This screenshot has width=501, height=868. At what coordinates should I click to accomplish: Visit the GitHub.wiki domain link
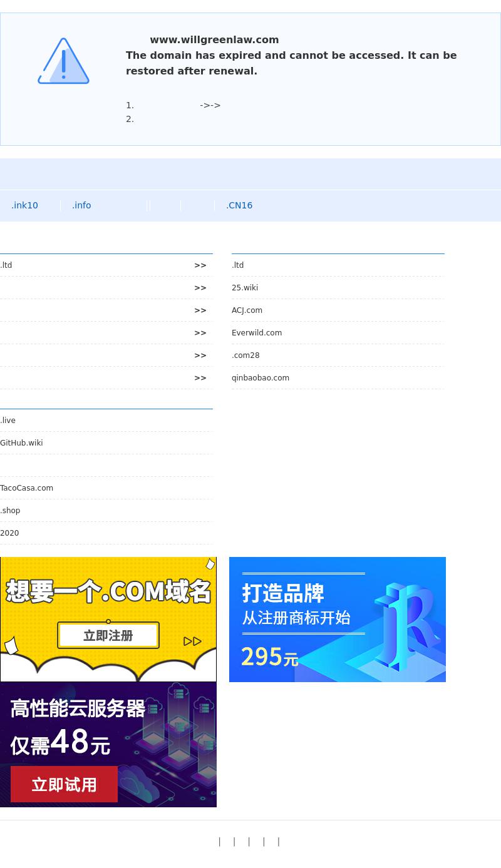coord(21,443)
